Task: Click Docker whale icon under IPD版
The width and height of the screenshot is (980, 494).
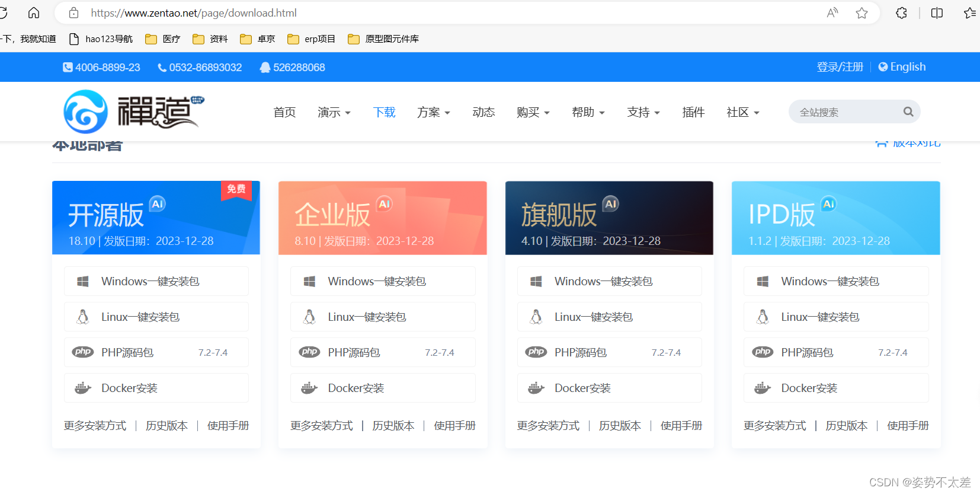Action: click(763, 388)
